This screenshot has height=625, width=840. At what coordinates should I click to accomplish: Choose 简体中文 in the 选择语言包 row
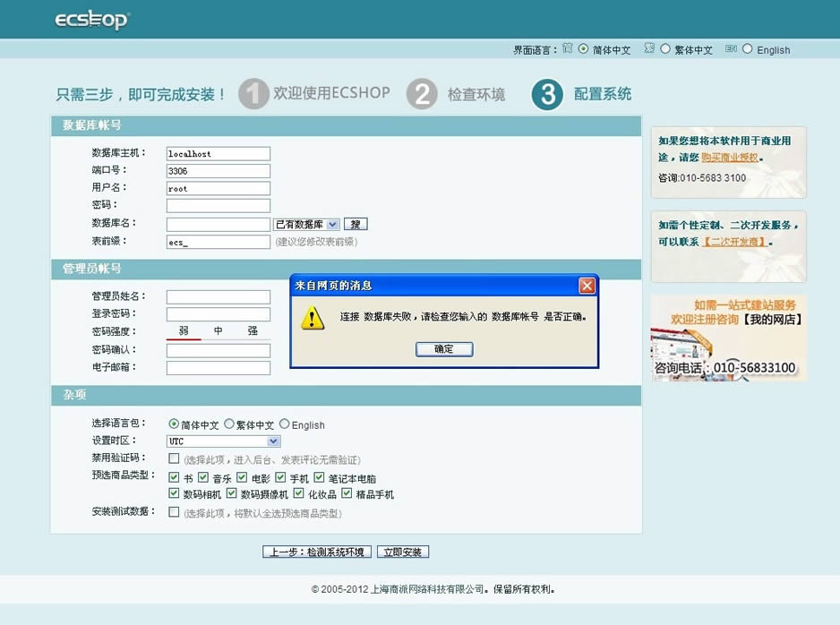[174, 424]
